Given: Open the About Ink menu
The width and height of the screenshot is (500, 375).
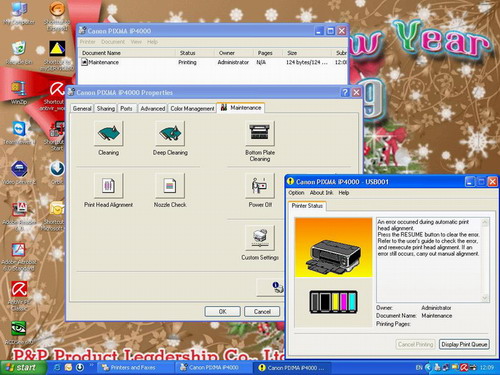Looking at the screenshot, I should click(x=321, y=193).
